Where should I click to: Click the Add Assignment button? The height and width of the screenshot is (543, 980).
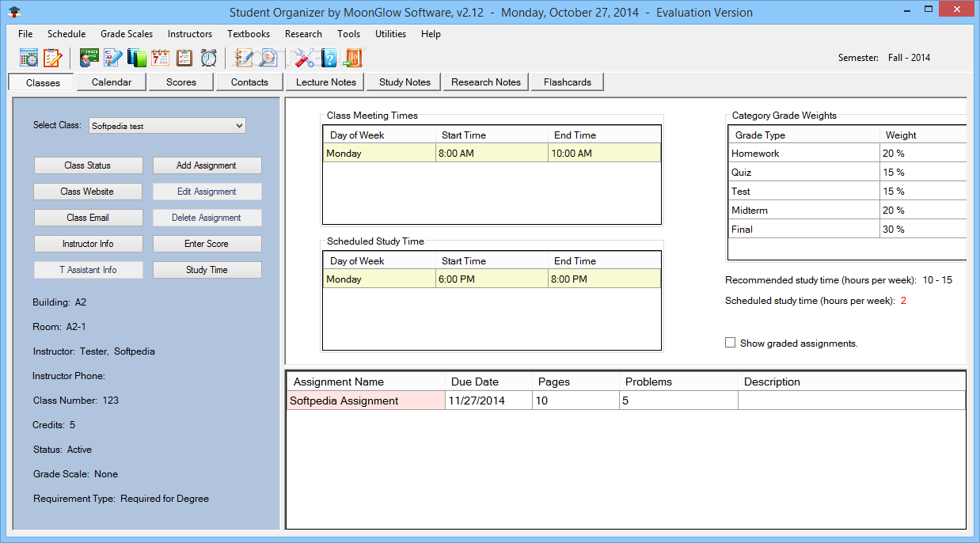coord(207,165)
